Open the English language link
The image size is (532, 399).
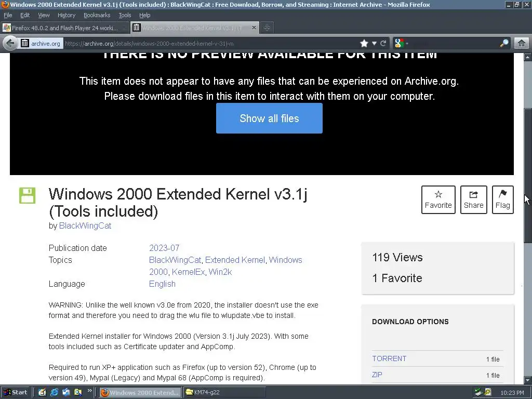point(162,284)
